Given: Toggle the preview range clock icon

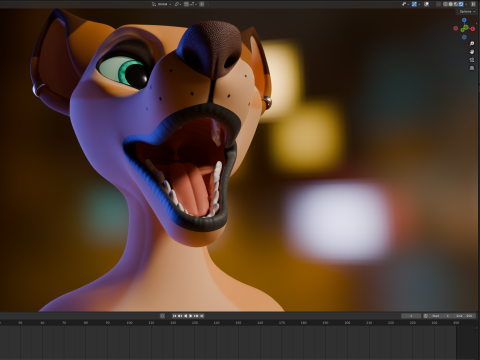Looking at the screenshot, I should (426, 316).
